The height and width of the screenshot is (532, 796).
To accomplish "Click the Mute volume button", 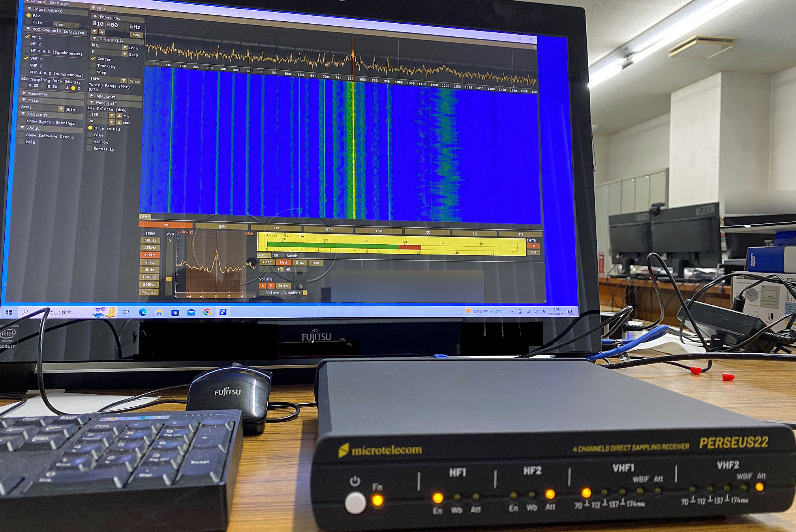I will click(x=283, y=285).
